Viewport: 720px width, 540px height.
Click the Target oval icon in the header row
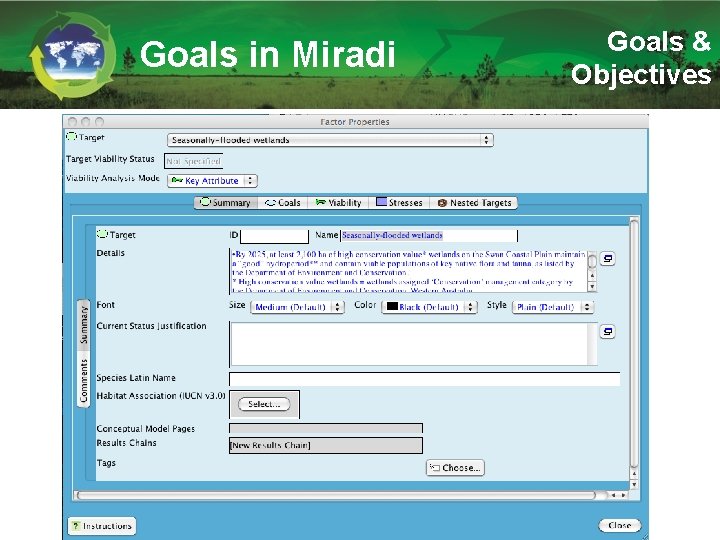72,136
